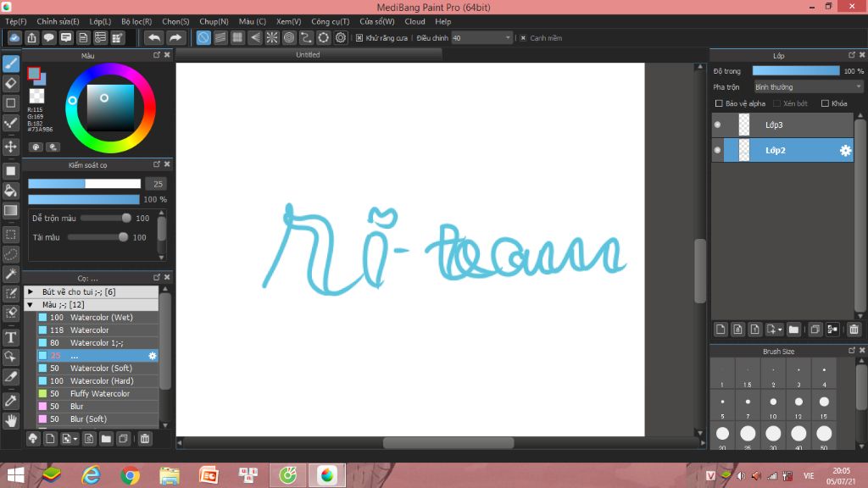Pick brush size 15 preset
The width and height of the screenshot is (868, 488).
pyautogui.click(x=824, y=405)
